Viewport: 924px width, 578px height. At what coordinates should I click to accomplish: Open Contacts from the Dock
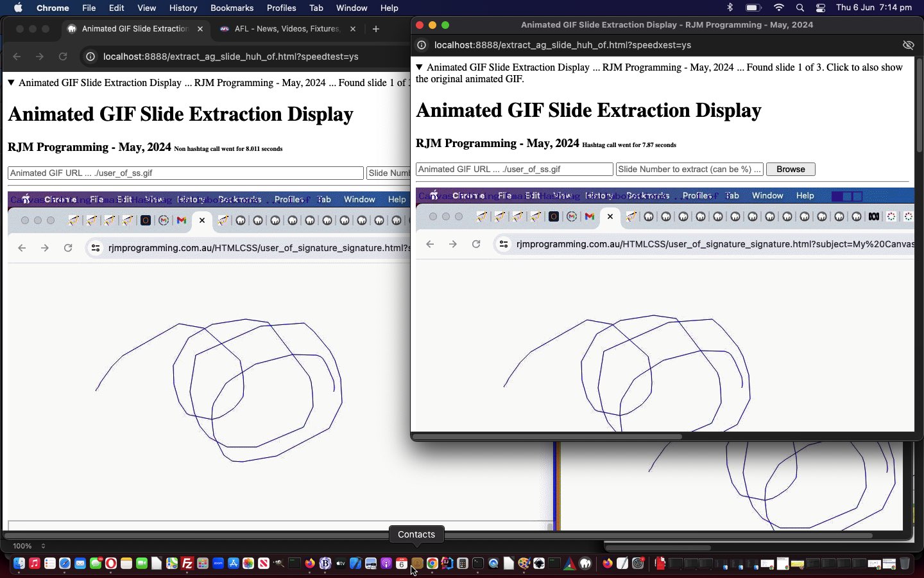point(417,563)
